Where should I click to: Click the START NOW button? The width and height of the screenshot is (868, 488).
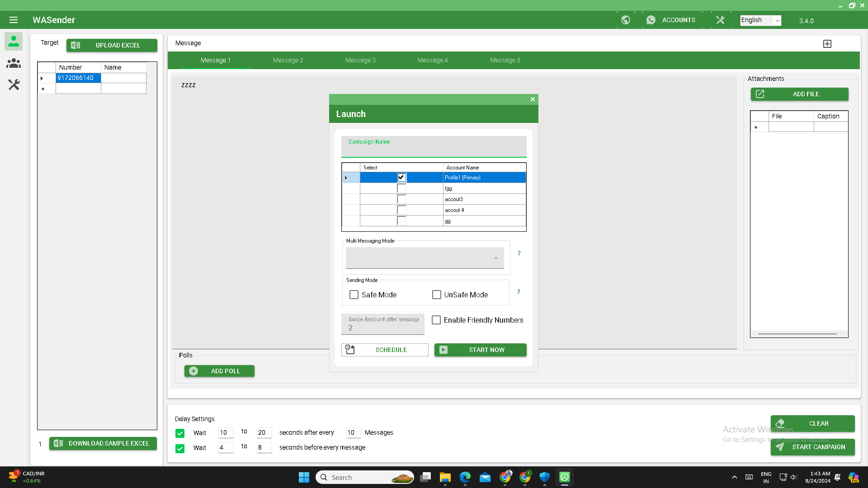[480, 350]
